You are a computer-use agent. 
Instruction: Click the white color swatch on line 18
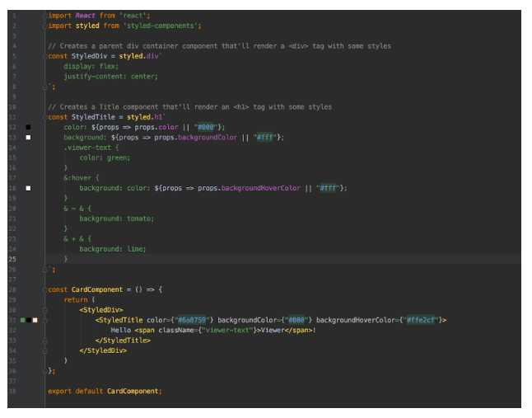tap(28, 188)
